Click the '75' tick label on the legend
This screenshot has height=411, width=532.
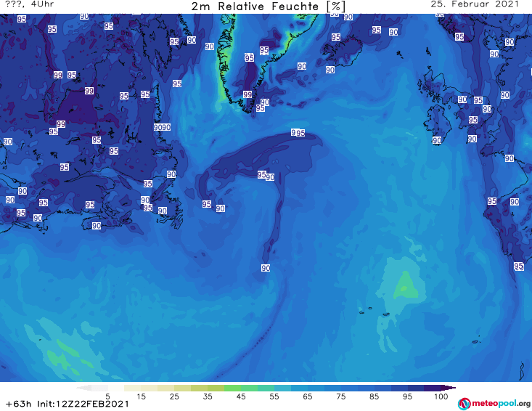coord(341,396)
